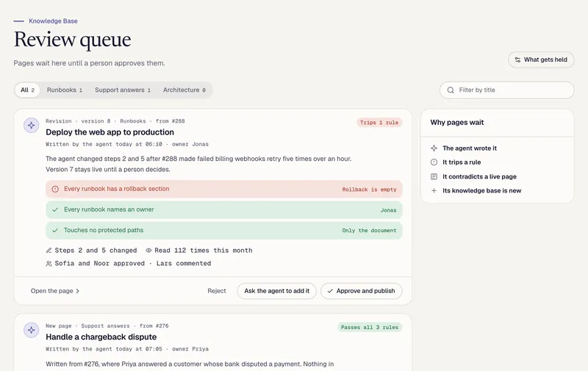Open the page for the deploy runbook

pyautogui.click(x=55, y=291)
